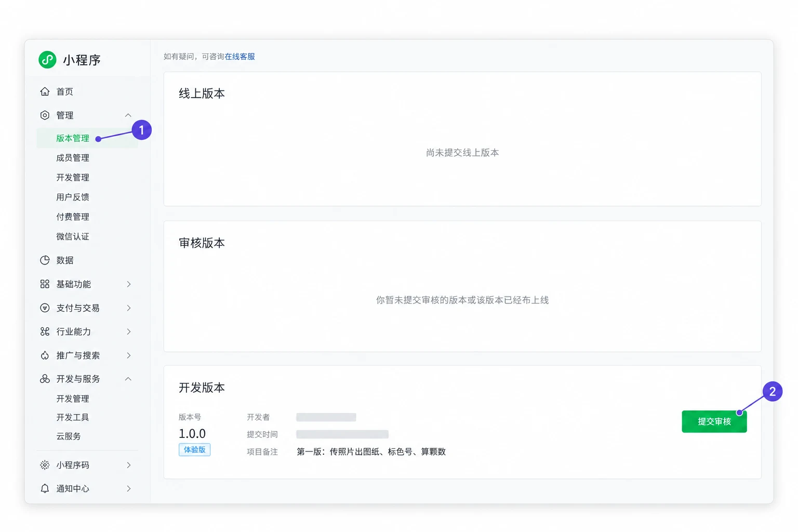Go to 用户反馈
Image resolution: width=798 pixels, height=532 pixels.
[x=73, y=197]
